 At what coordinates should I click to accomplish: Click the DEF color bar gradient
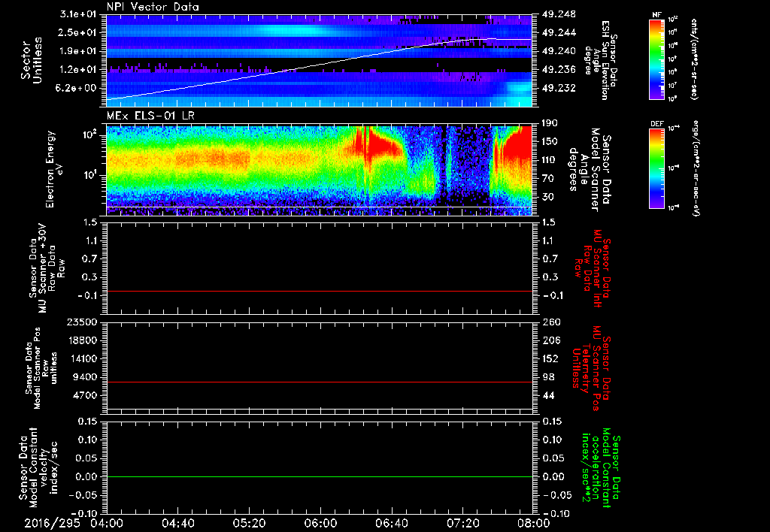coord(656,168)
